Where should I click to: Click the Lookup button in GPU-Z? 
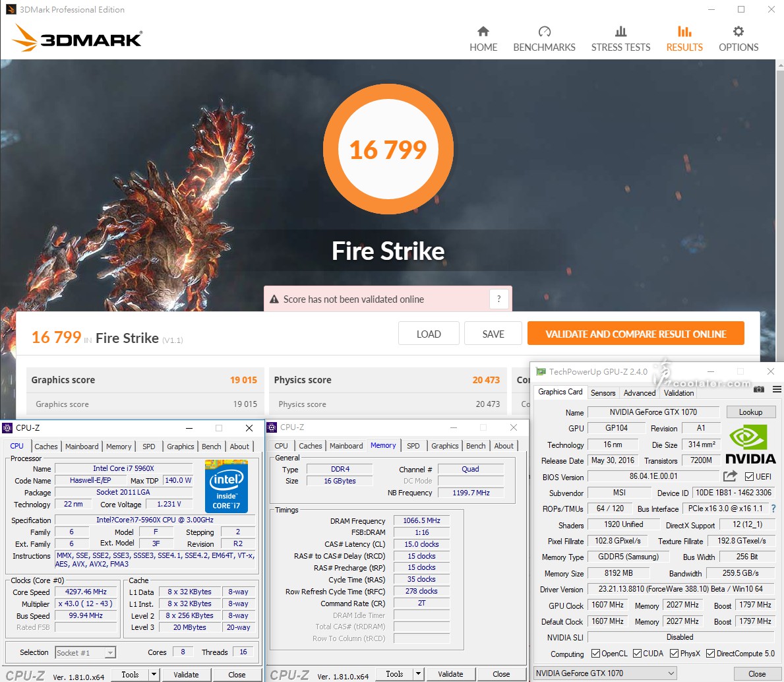750,412
